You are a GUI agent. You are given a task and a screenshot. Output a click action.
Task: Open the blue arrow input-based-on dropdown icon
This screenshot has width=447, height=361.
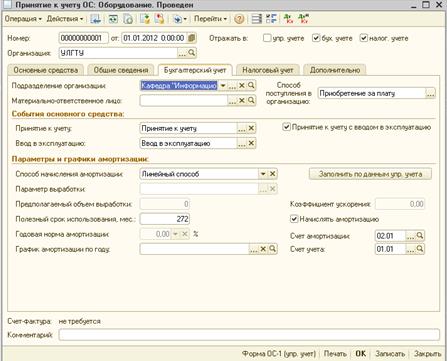click(x=180, y=19)
